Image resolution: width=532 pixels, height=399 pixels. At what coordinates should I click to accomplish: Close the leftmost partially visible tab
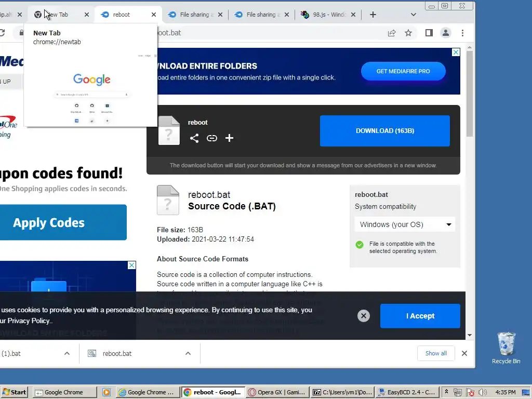[20, 15]
